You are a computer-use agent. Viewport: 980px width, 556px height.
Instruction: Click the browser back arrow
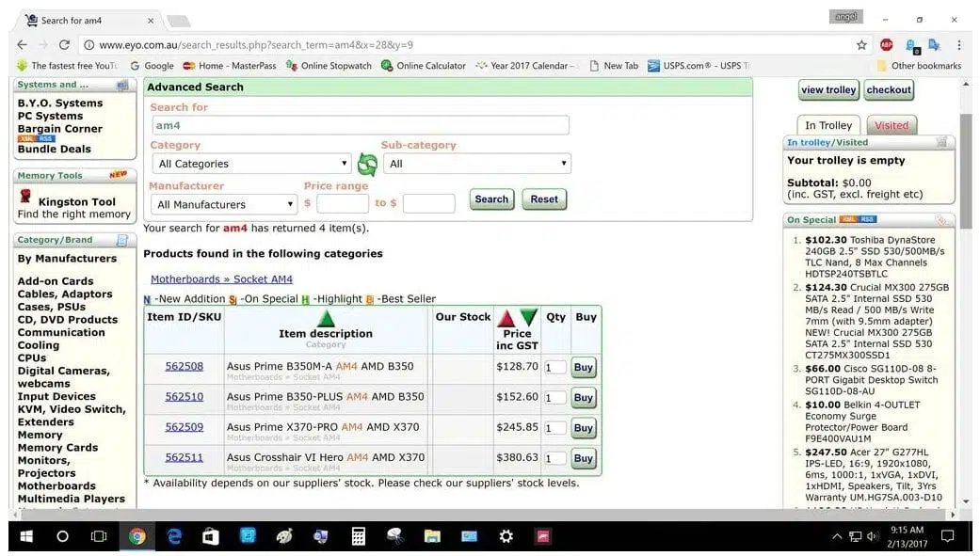22,45
